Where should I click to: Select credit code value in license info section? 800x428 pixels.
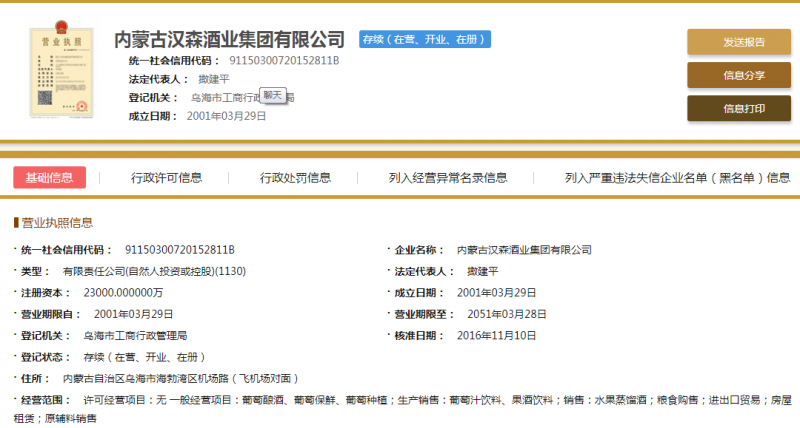click(x=180, y=249)
